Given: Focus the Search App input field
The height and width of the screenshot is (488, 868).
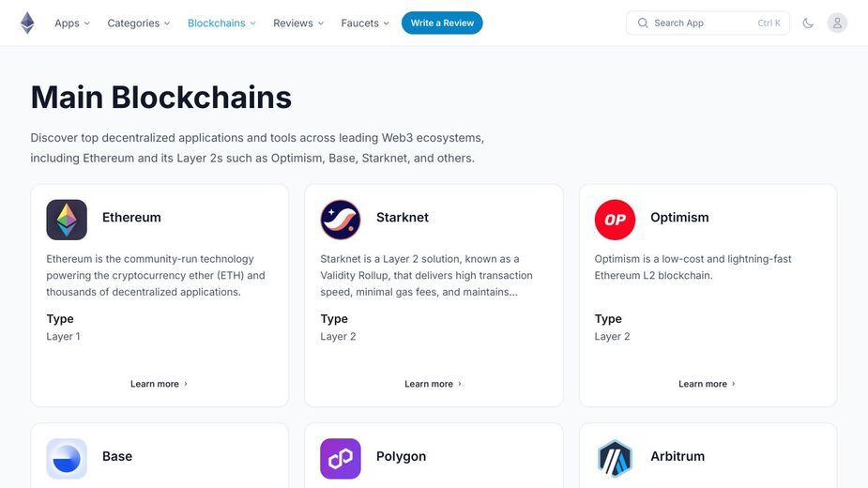Looking at the screenshot, I should [x=708, y=23].
